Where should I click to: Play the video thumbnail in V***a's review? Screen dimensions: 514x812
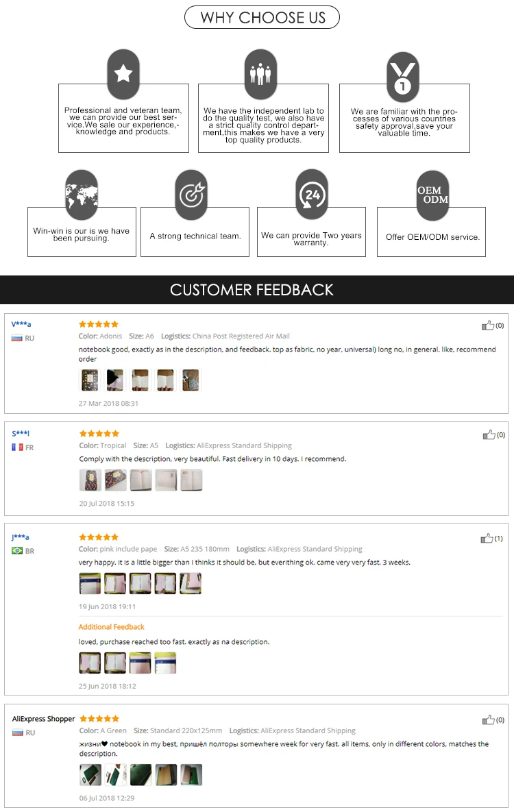[115, 380]
